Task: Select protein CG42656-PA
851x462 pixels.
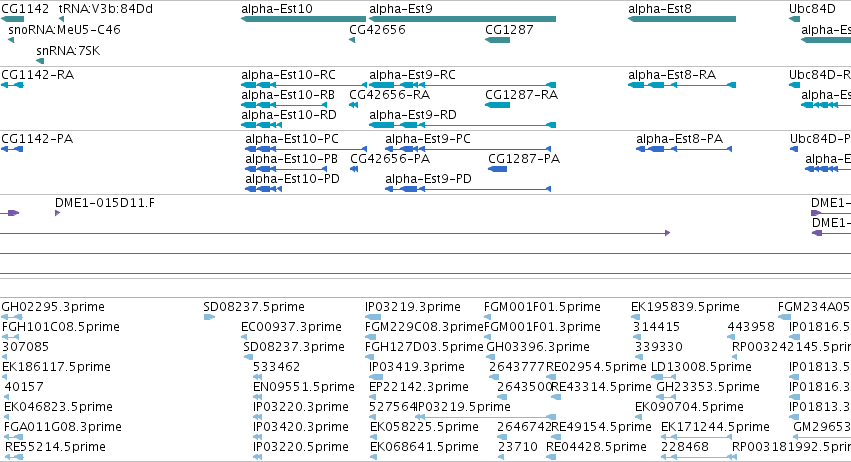Action: 354,169
